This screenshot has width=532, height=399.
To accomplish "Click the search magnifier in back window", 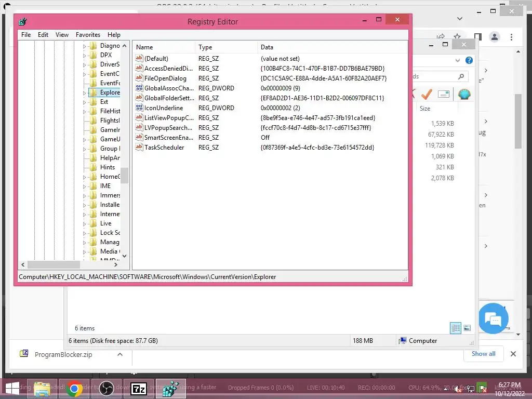I will 461,76.
